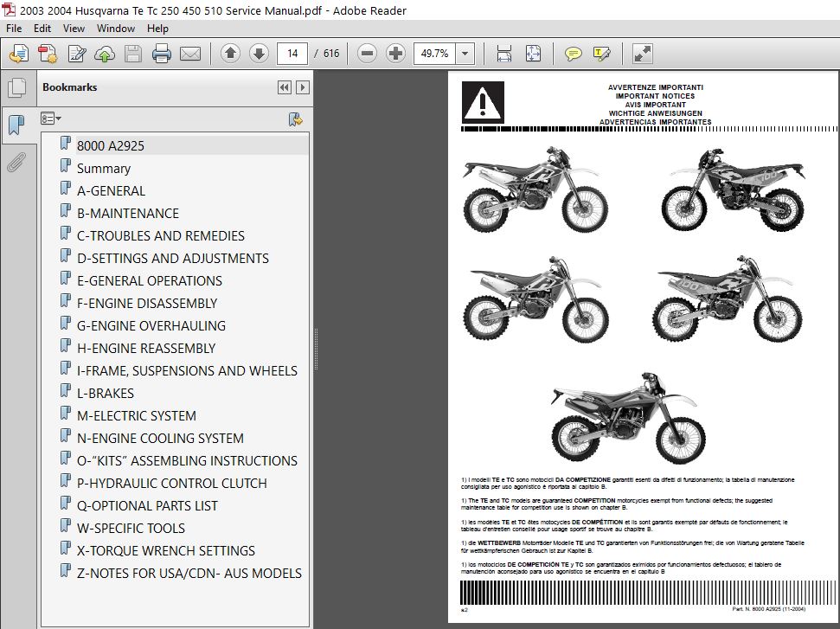
Task: Click the upload to cloud icon
Action: [x=105, y=54]
